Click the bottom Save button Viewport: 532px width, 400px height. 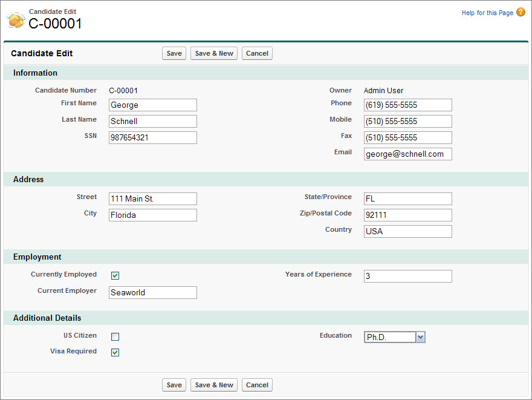click(174, 385)
